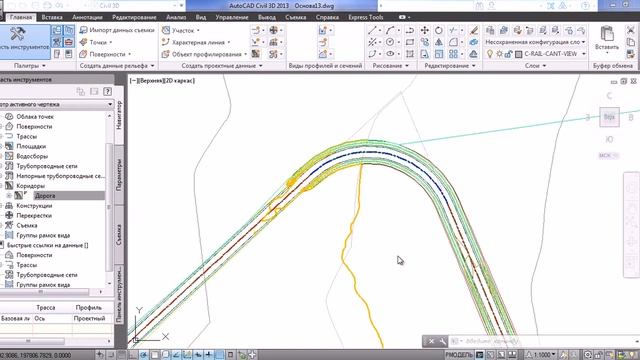The image size is (640, 360).
Task: Open the Навигатор vertical tab
Action: 119,115
